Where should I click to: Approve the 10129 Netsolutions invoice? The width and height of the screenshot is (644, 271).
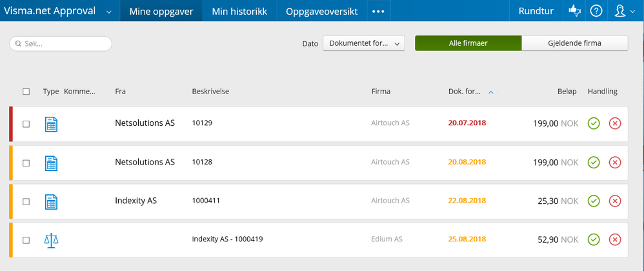click(x=594, y=123)
